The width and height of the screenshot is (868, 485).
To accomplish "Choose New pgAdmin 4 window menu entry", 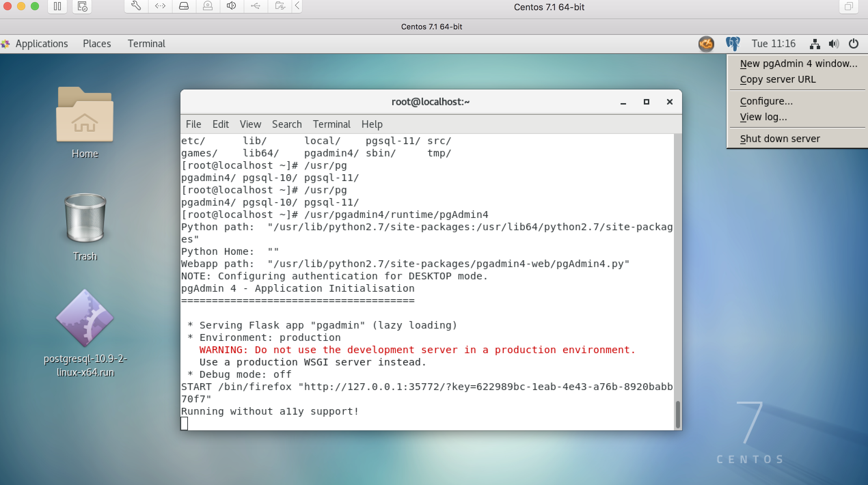I will point(798,64).
